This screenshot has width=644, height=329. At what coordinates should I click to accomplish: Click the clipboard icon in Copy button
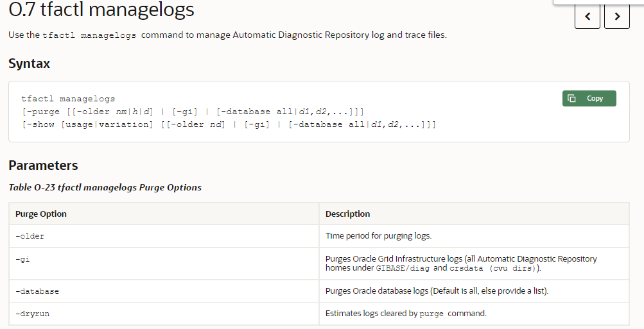572,98
